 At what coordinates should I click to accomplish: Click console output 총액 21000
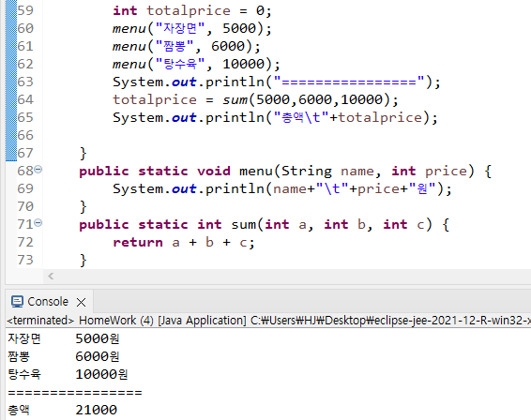(62, 410)
